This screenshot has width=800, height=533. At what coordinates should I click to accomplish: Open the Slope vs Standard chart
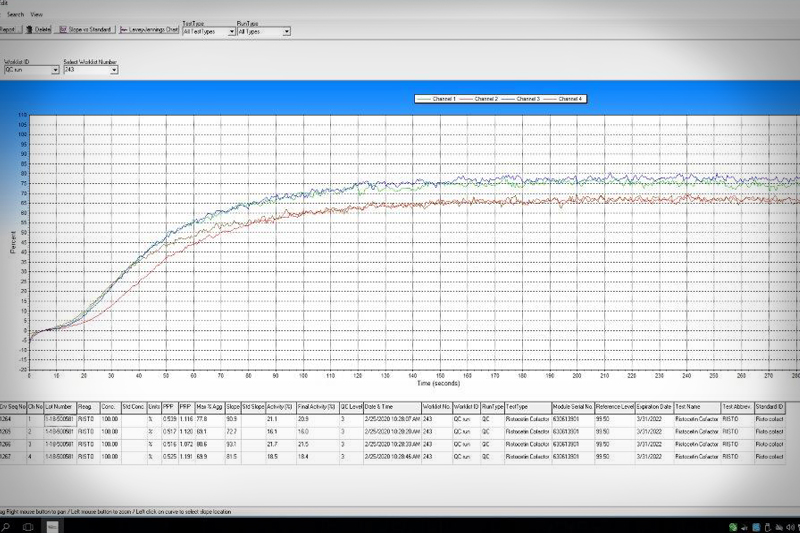tap(86, 30)
